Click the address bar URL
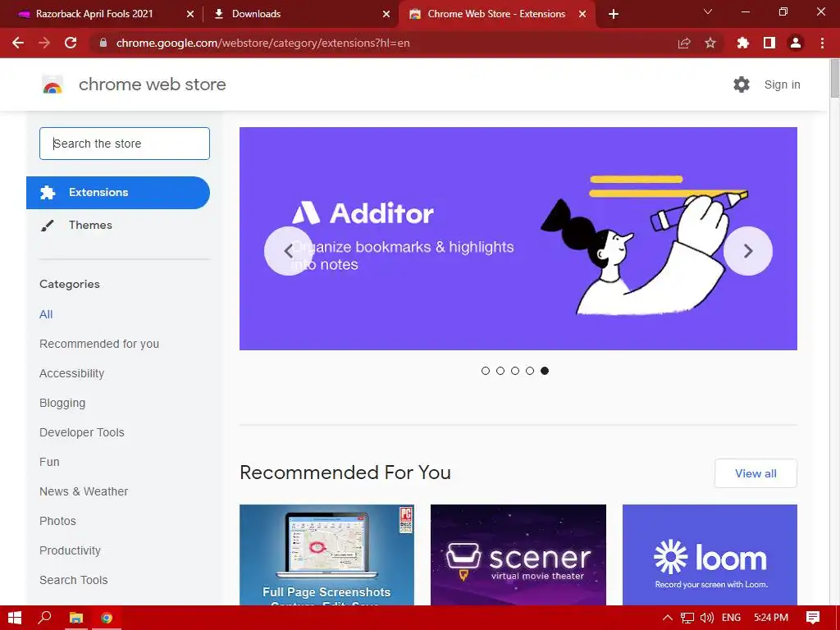This screenshot has width=840, height=630. 262,43
